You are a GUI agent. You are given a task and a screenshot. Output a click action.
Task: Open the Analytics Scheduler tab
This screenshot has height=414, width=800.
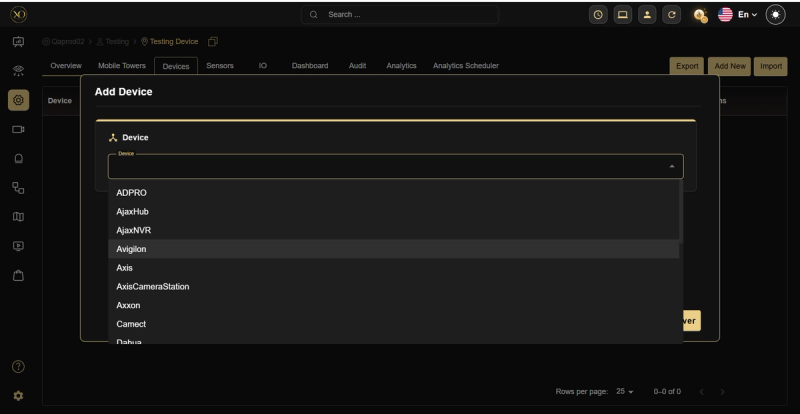coord(466,66)
